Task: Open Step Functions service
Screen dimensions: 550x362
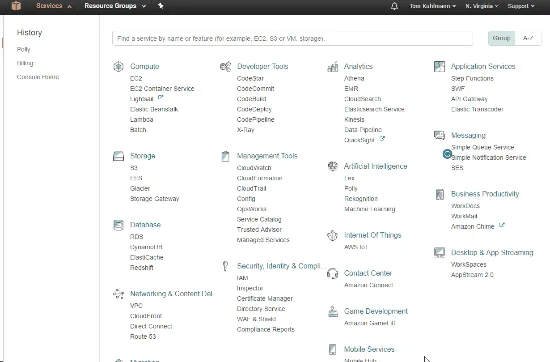Action: (472, 78)
